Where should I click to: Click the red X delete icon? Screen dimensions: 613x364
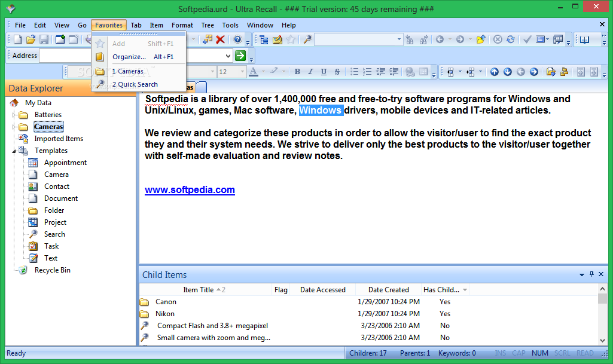221,39
